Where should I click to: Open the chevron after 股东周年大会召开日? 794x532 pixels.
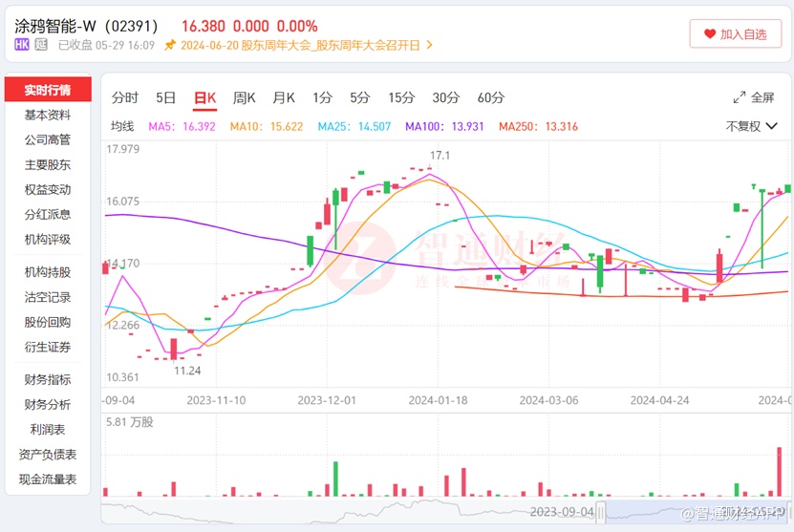click(429, 45)
